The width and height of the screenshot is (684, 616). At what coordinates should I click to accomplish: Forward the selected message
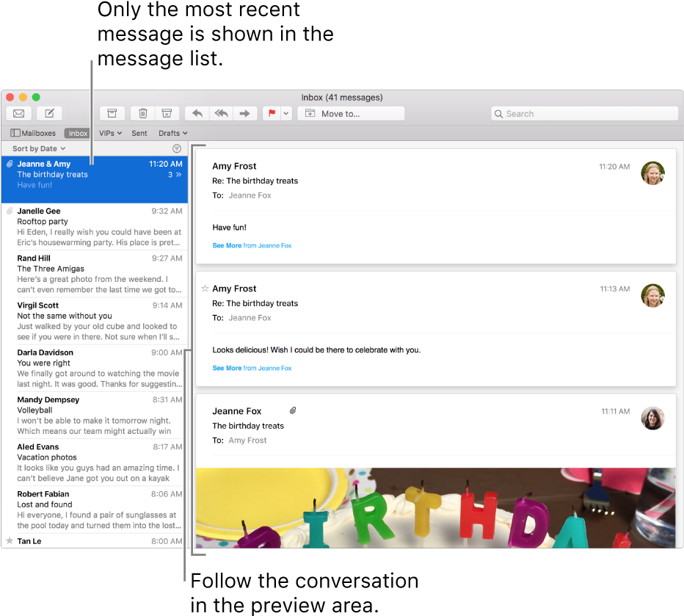pos(244,113)
